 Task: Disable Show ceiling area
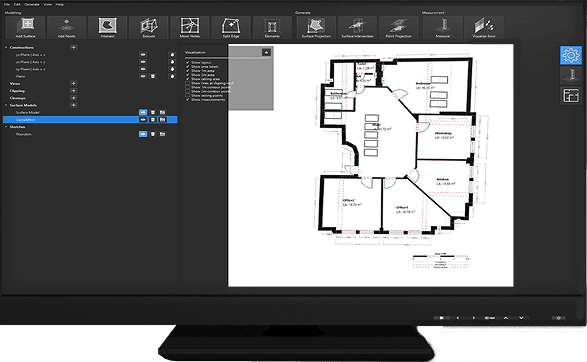click(188, 79)
